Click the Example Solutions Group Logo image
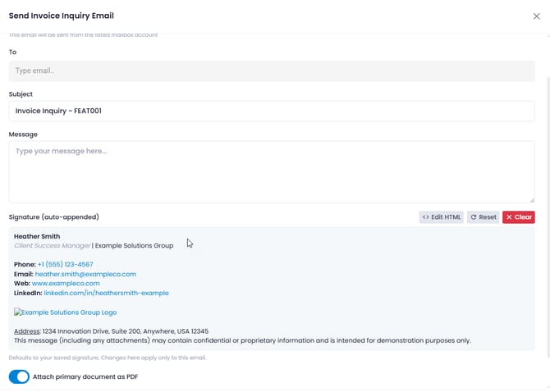This screenshot has width=550, height=392. pyautogui.click(x=65, y=312)
